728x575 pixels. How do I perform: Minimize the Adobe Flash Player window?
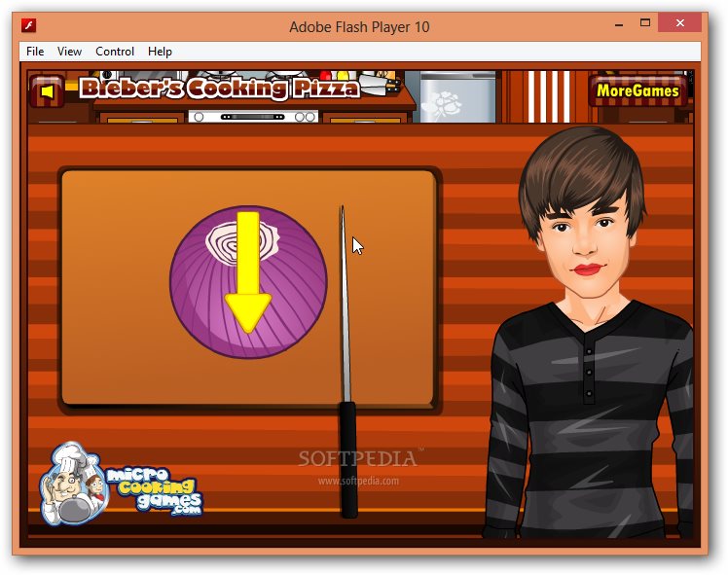pyautogui.click(x=619, y=23)
